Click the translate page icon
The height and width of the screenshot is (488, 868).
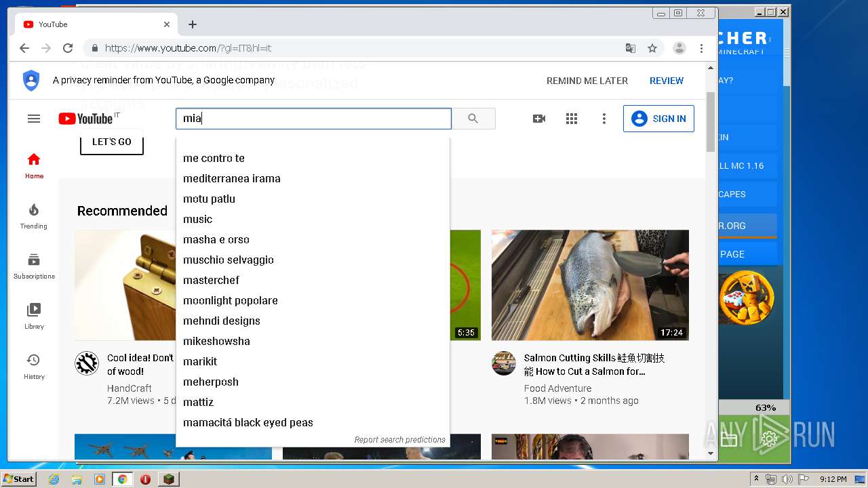coord(631,48)
